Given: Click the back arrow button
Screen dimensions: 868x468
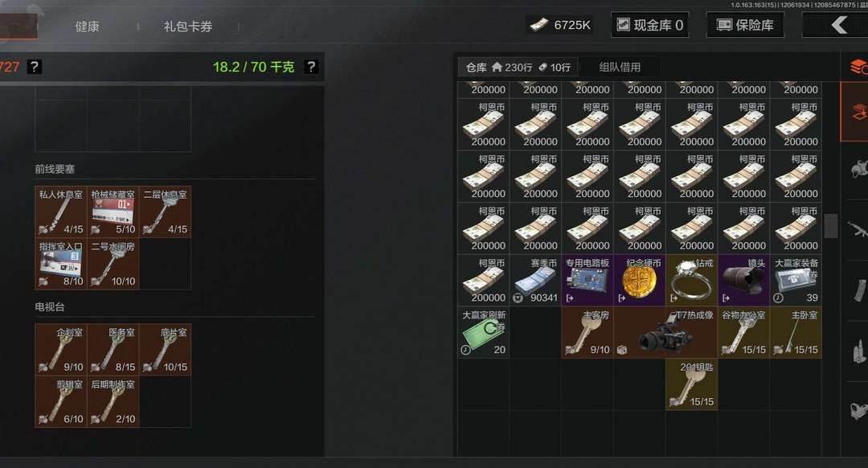Looking at the screenshot, I should click(838, 25).
